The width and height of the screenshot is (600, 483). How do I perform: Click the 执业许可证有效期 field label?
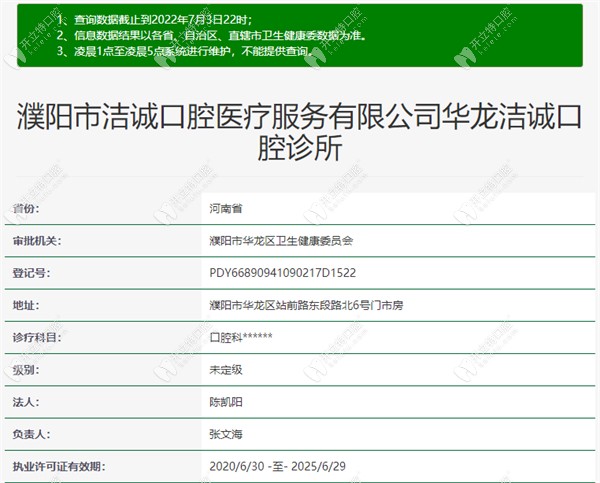59,466
